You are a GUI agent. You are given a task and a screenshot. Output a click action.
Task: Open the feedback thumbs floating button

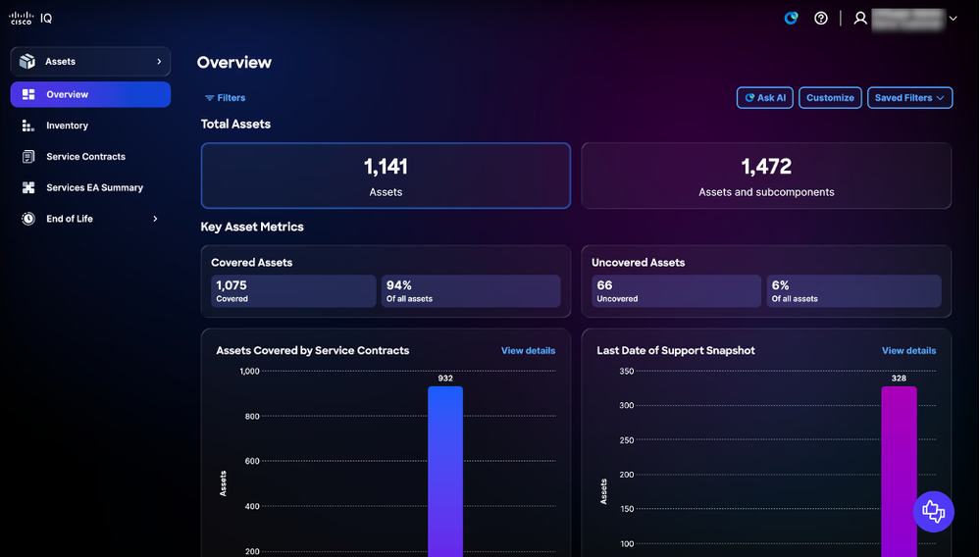pyautogui.click(x=933, y=512)
